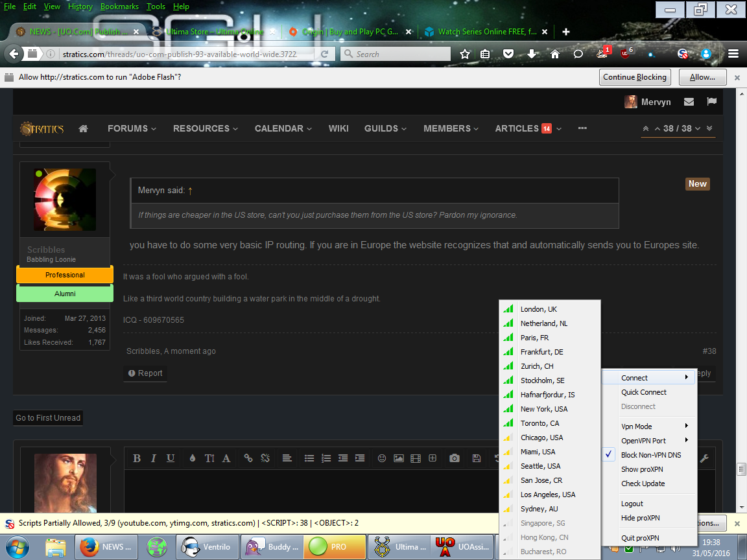Open the UOAssist taskbar button
The width and height of the screenshot is (747, 560).
coord(463,546)
